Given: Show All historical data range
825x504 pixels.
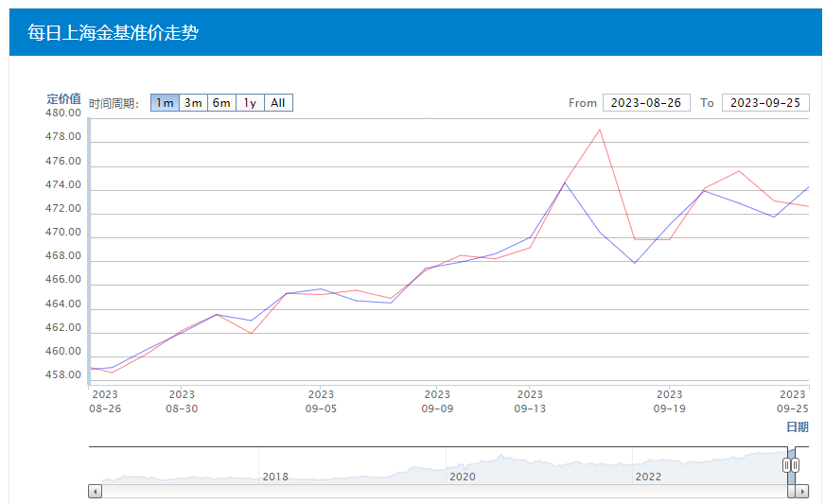Looking at the screenshot, I should pyautogui.click(x=278, y=103).
